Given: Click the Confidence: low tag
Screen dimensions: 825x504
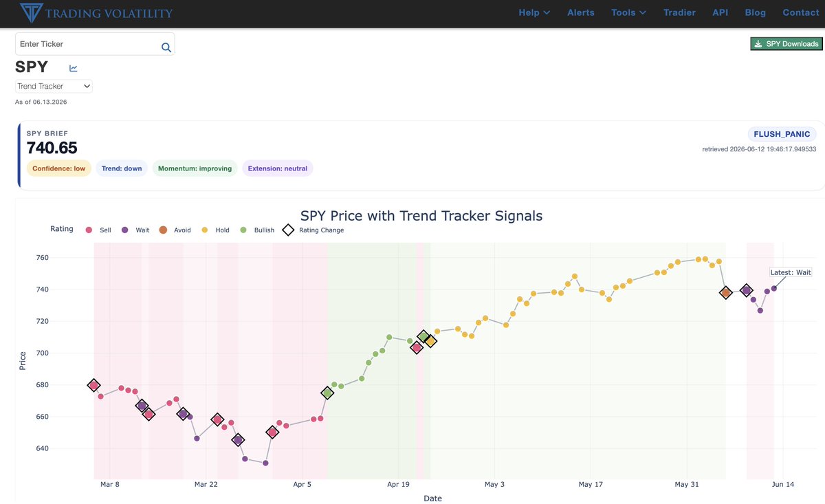Looking at the screenshot, I should point(59,168).
